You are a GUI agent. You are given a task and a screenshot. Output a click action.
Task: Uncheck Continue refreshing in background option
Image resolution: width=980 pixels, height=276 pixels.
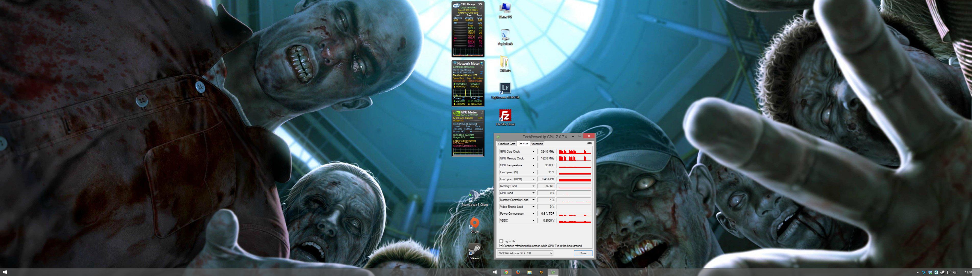[501, 246]
